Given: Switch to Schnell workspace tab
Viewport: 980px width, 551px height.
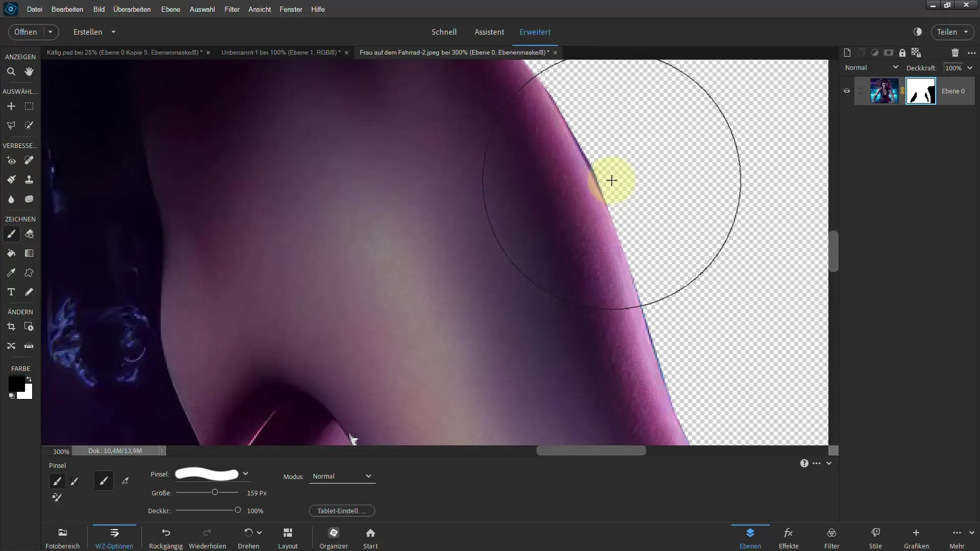Looking at the screenshot, I should (x=444, y=32).
